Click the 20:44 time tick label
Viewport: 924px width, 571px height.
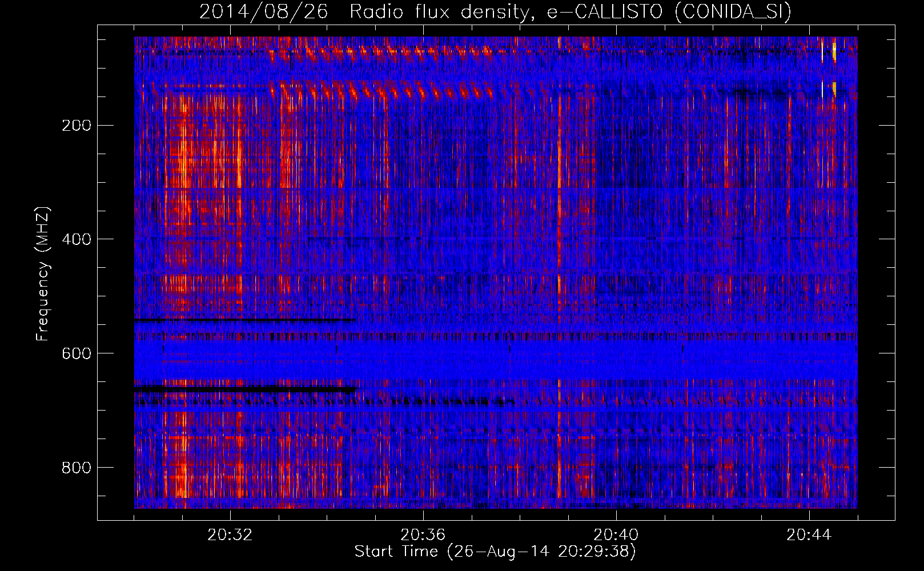pos(809,535)
